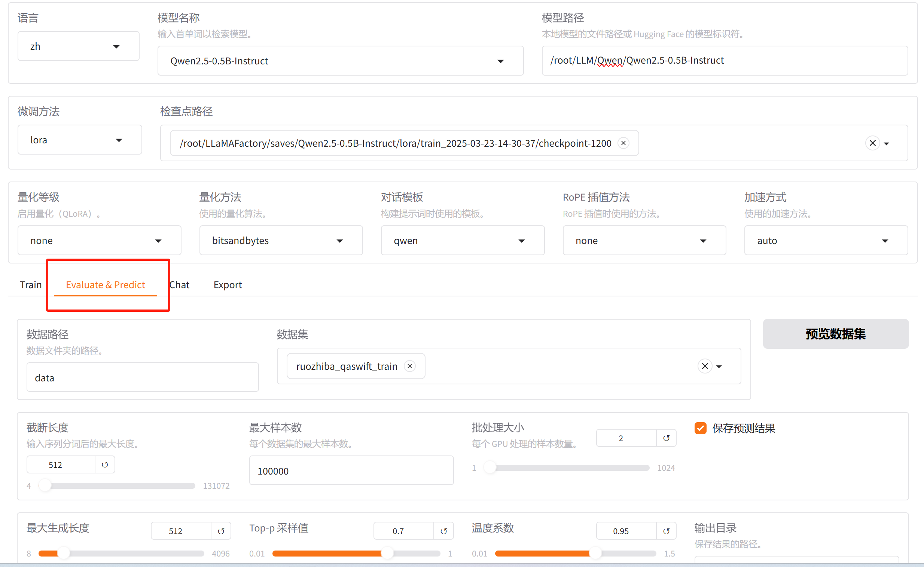Reset the 最大生成长度 value with its reset icon
Viewport: 924px width, 567px height.
(x=221, y=531)
